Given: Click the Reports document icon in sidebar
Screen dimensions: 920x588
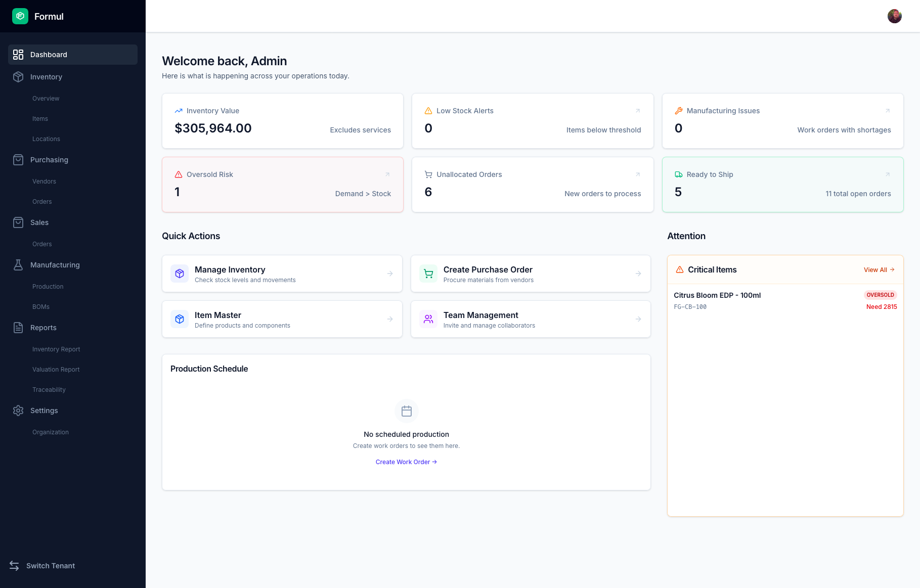Looking at the screenshot, I should (18, 327).
